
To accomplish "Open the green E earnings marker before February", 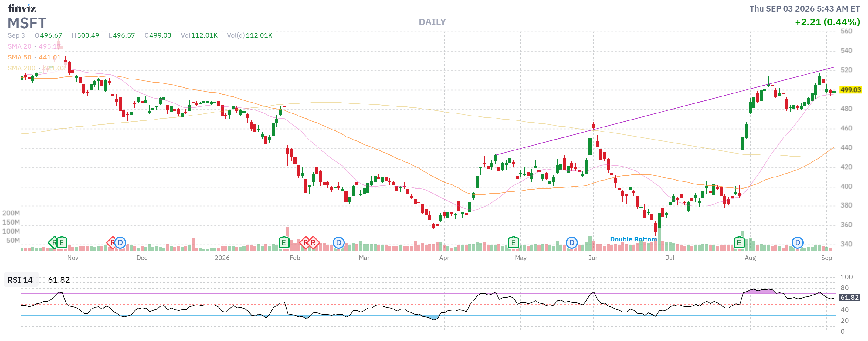I will [x=284, y=243].
